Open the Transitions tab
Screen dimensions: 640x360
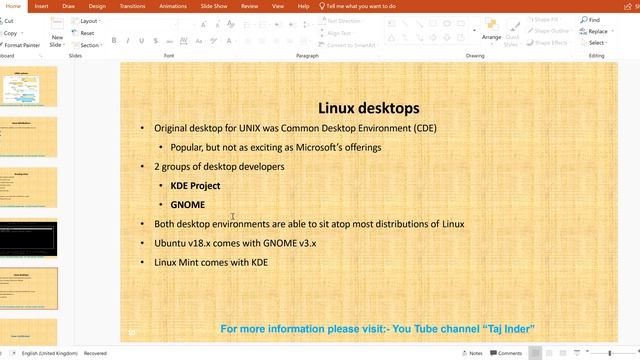tap(132, 6)
